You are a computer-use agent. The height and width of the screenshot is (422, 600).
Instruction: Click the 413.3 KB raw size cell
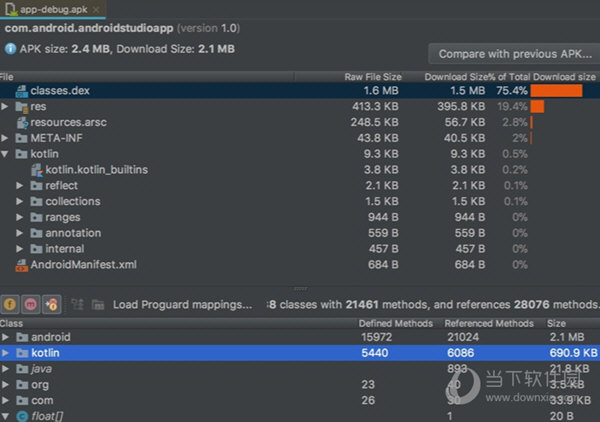point(375,106)
